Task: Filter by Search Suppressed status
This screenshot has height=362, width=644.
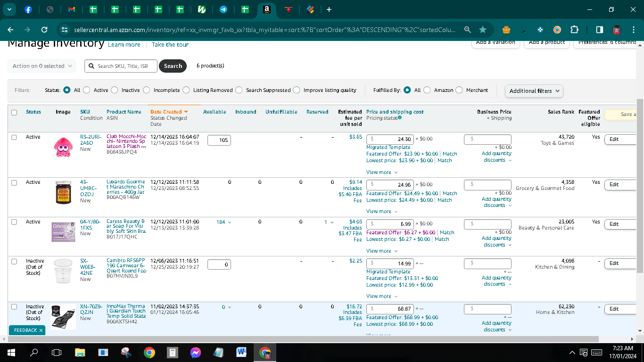Action: coord(239,90)
